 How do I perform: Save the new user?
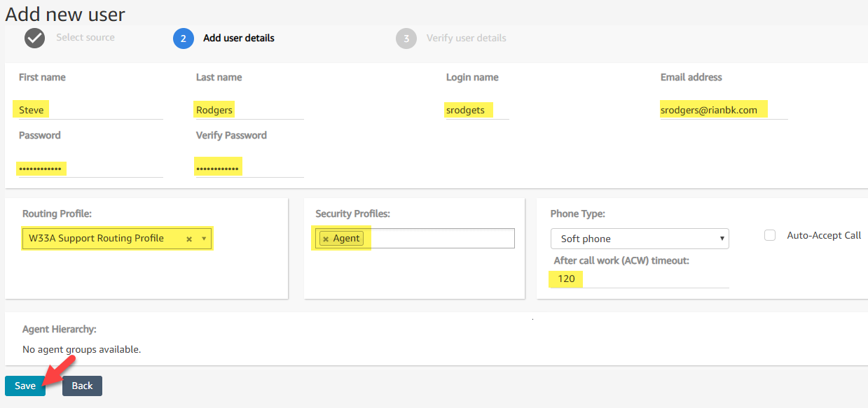pyautogui.click(x=25, y=386)
